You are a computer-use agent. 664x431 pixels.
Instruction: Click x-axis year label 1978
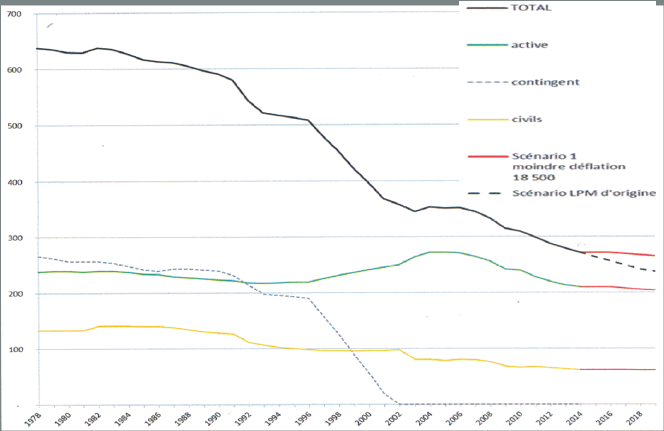tap(33, 418)
